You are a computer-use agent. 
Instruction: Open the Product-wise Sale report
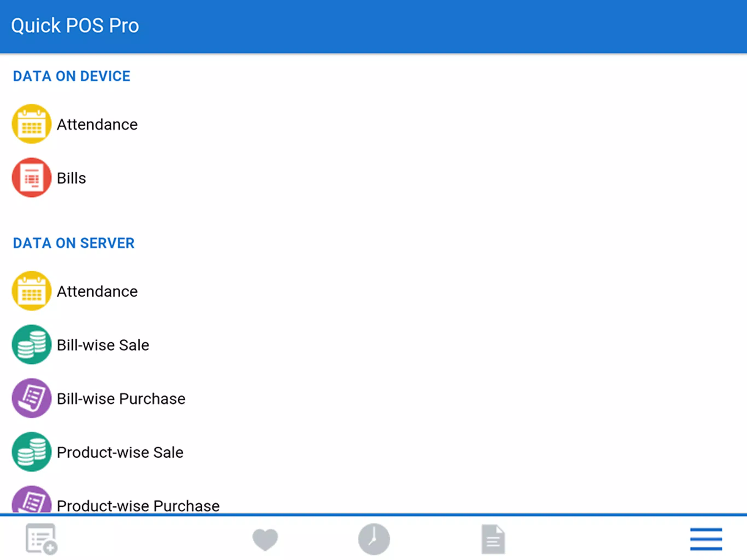pos(373,452)
